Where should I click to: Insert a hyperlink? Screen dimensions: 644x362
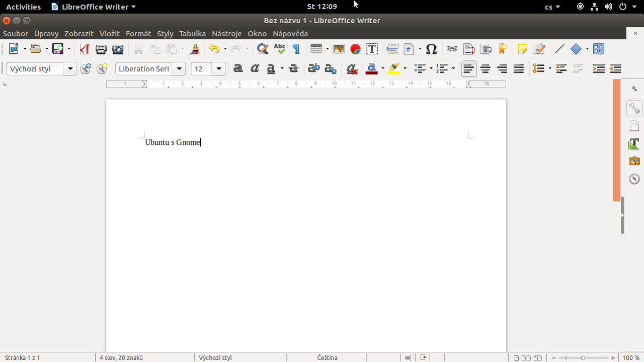pyautogui.click(x=452, y=49)
